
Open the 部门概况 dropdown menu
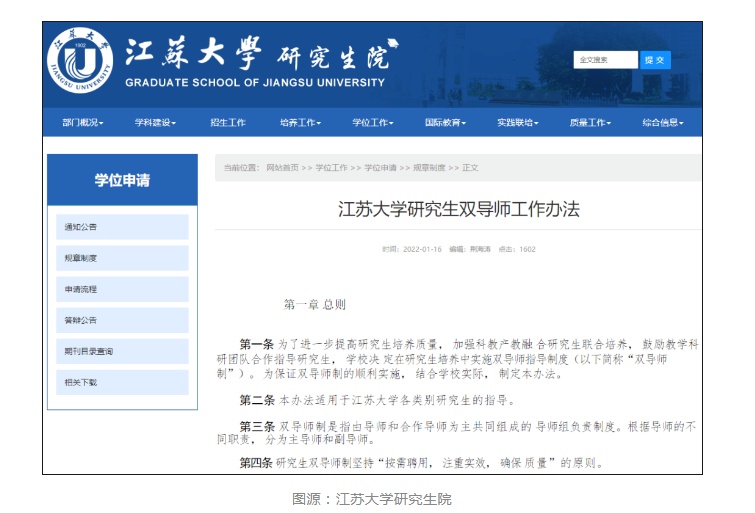pos(83,122)
